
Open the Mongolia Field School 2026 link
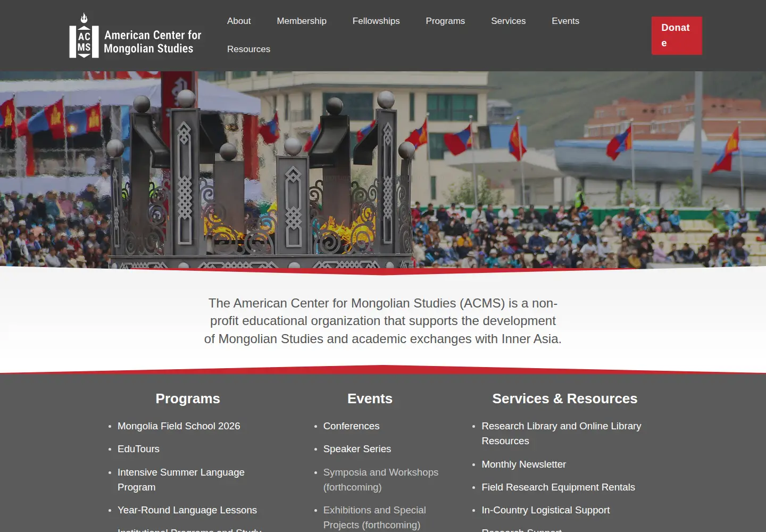coord(179,426)
